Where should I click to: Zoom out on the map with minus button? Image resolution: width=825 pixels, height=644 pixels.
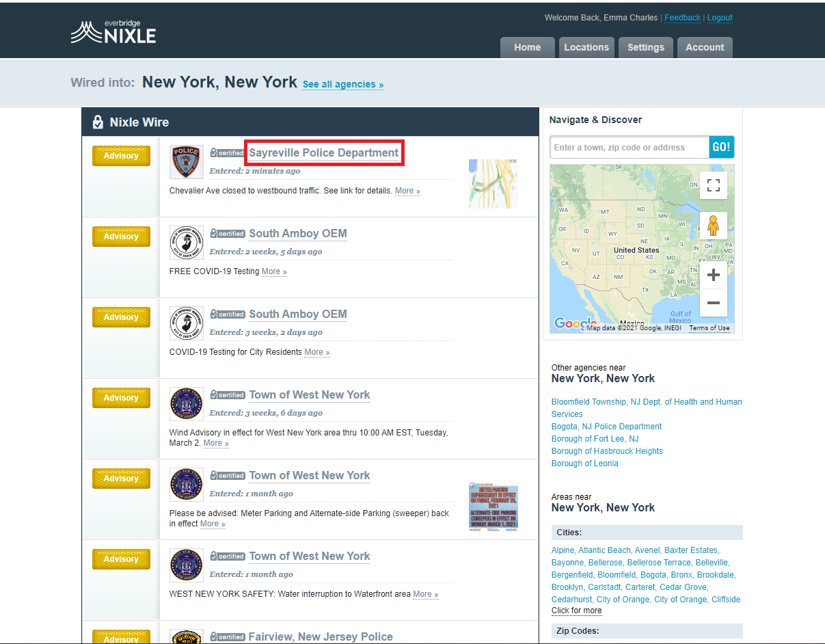tap(714, 303)
